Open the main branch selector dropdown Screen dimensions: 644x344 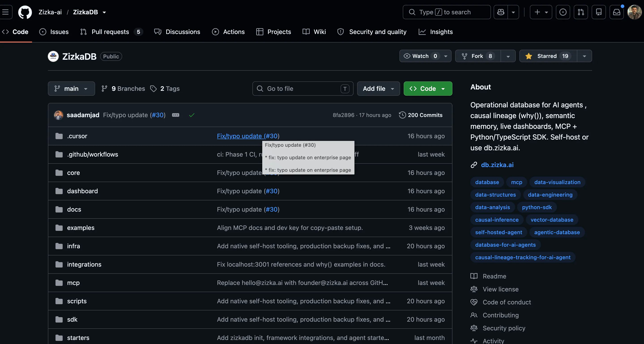[x=71, y=88]
